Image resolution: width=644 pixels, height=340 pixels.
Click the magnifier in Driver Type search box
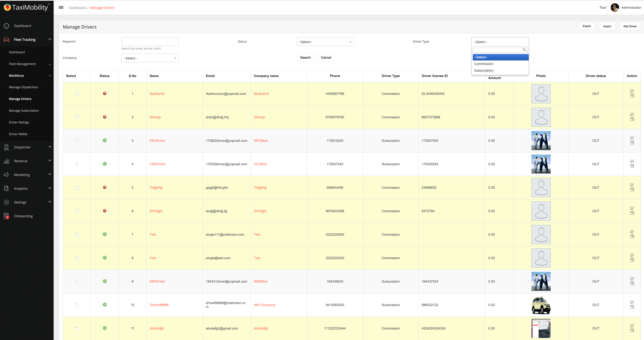click(x=524, y=50)
